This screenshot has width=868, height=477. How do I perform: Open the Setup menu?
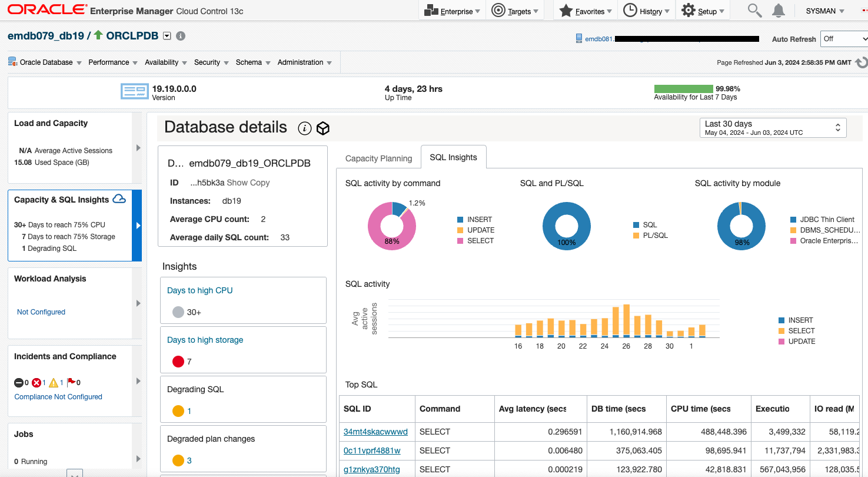703,11
